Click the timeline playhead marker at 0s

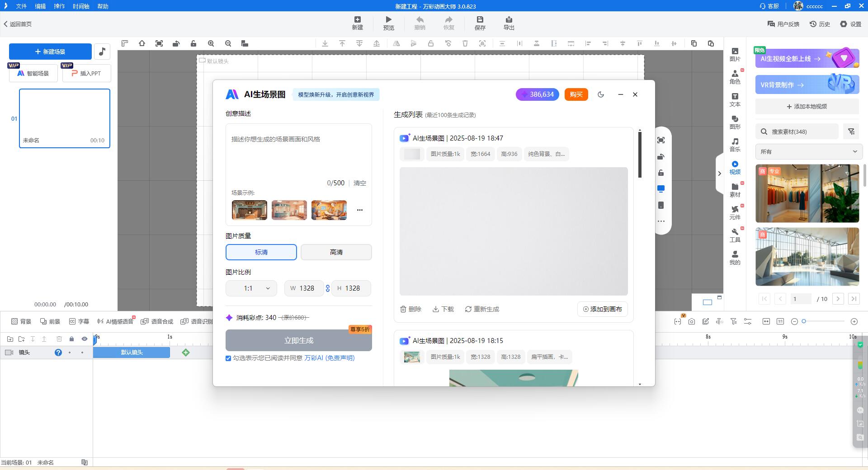[x=95, y=340]
